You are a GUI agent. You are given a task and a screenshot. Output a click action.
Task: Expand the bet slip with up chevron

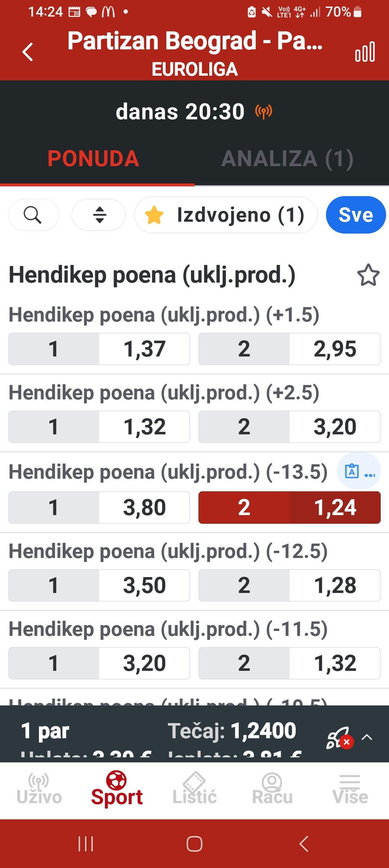(367, 737)
